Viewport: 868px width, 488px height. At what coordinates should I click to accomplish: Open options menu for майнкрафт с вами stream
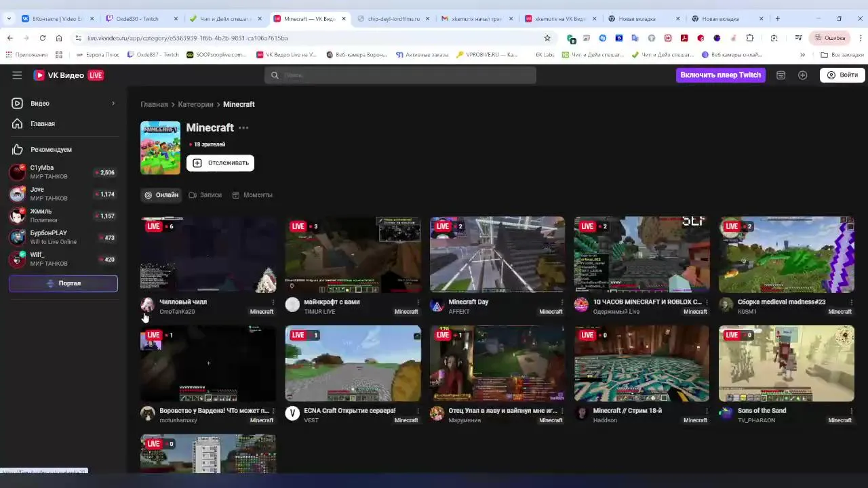click(x=418, y=302)
